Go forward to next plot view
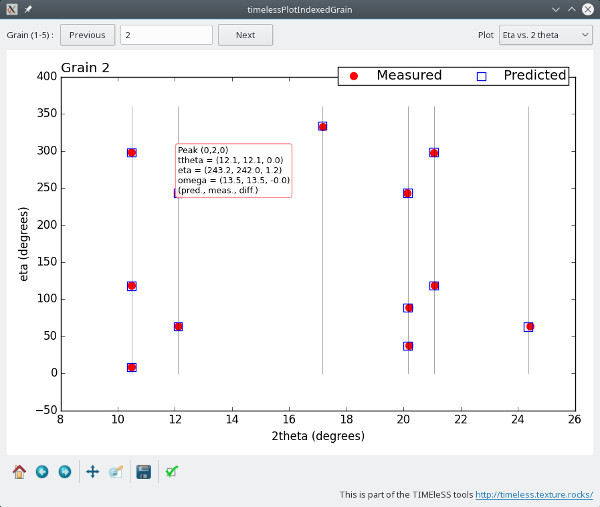This screenshot has width=600, height=507. (65, 471)
